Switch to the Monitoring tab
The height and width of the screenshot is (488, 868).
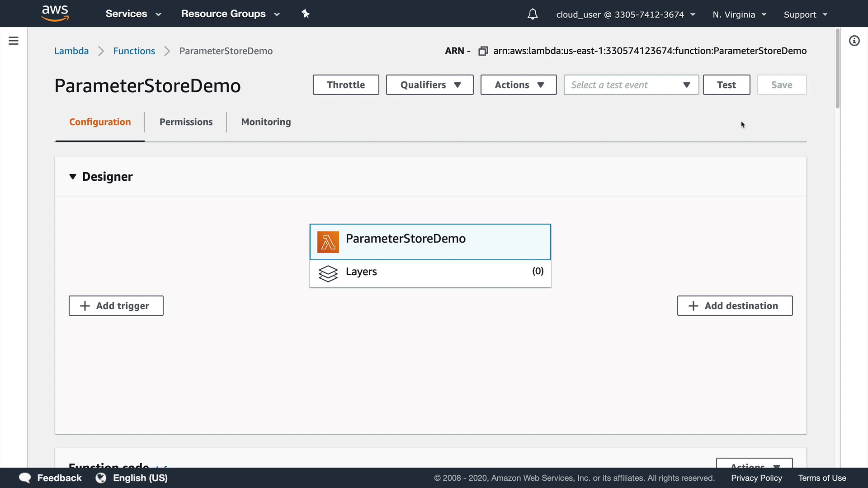point(266,122)
